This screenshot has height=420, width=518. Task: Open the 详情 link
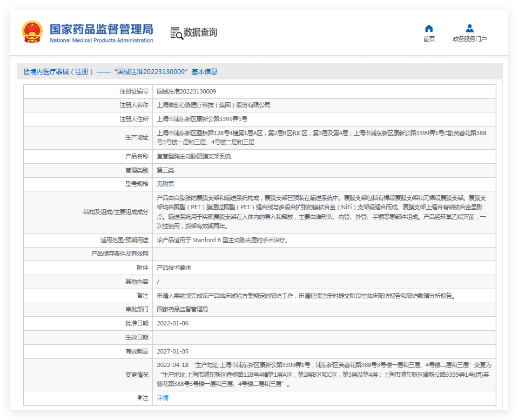point(163,398)
